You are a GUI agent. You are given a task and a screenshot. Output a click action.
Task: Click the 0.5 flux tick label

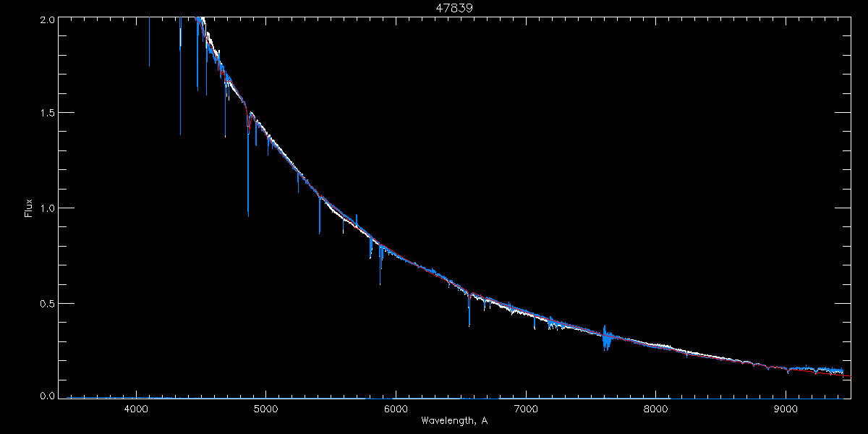47,302
